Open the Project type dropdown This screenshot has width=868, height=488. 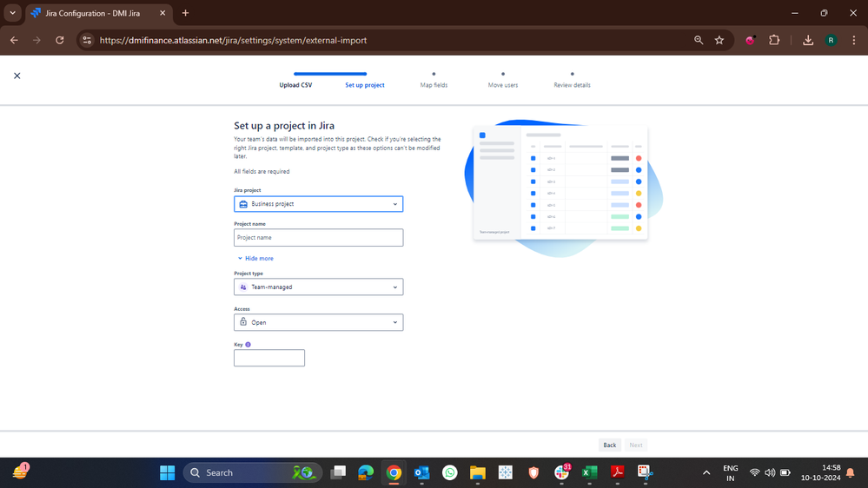pos(318,287)
